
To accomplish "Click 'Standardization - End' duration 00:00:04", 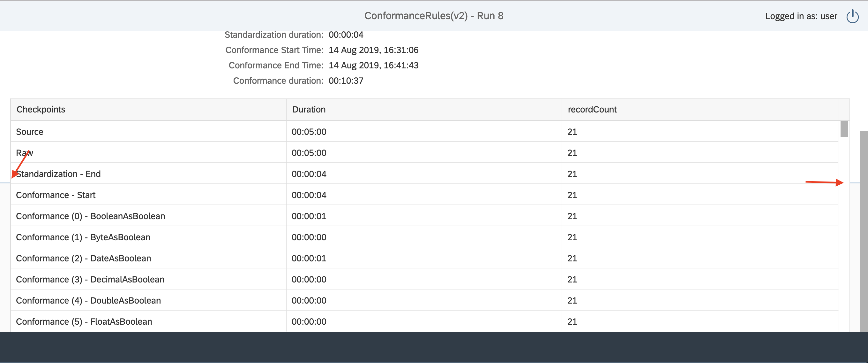I will pos(309,174).
